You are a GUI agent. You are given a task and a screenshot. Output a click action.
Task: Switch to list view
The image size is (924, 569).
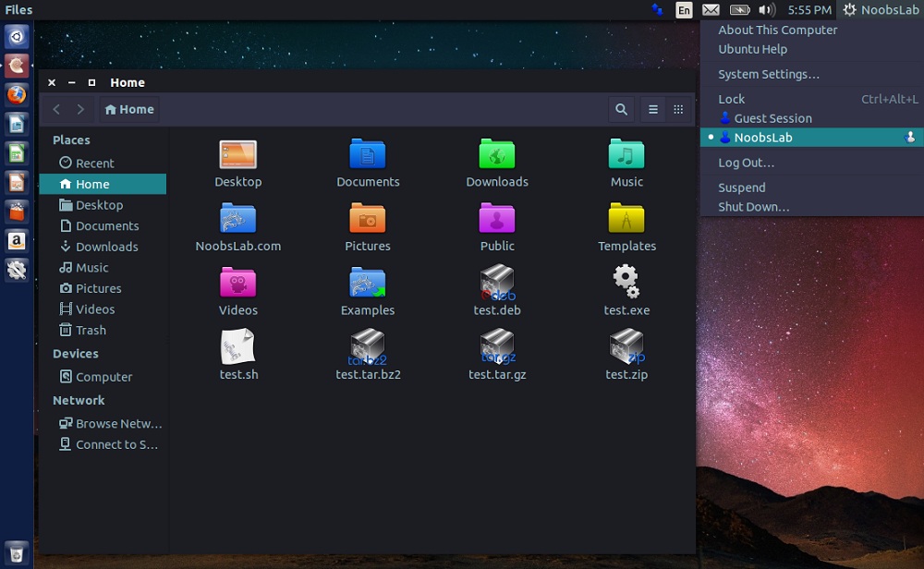(x=653, y=109)
